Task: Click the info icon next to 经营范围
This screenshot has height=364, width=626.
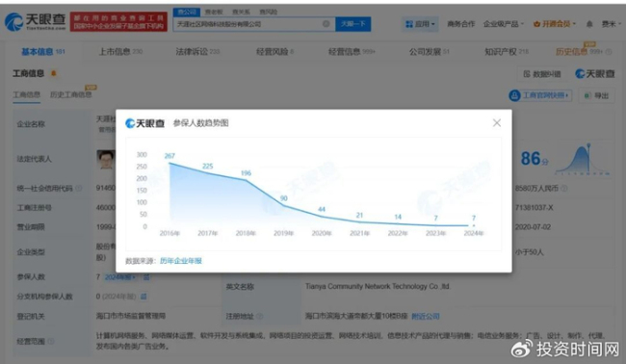Action: click(x=51, y=341)
